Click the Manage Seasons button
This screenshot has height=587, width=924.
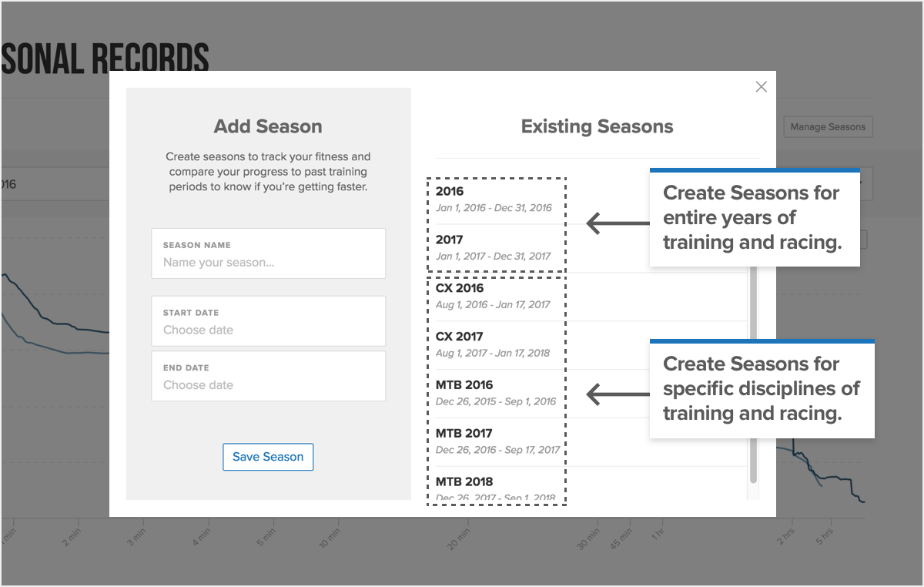(x=828, y=127)
